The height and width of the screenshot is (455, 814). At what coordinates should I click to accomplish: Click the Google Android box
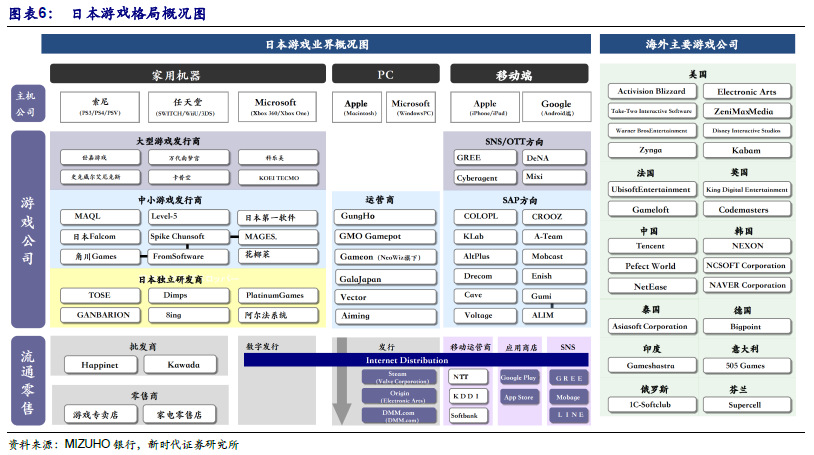[556, 107]
